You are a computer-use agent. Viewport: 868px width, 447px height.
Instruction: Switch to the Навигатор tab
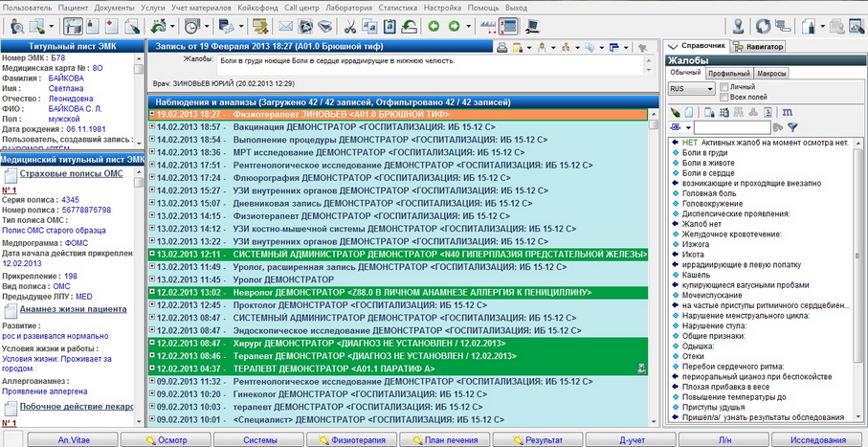[757, 47]
